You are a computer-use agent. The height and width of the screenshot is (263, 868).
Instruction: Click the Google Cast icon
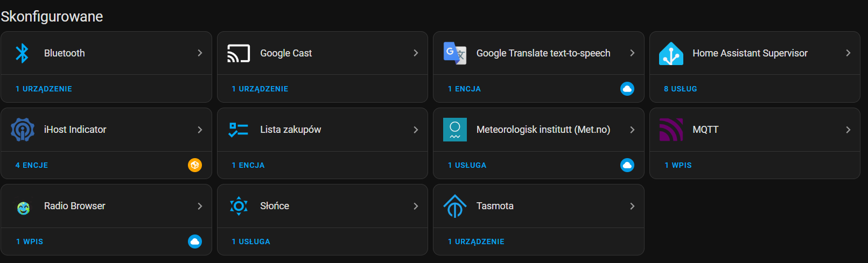pos(239,53)
